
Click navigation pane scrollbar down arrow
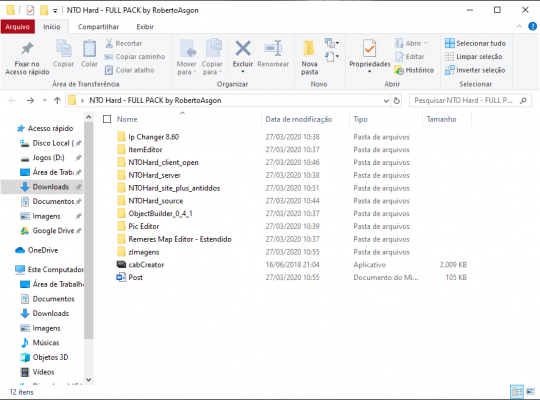[89, 379]
